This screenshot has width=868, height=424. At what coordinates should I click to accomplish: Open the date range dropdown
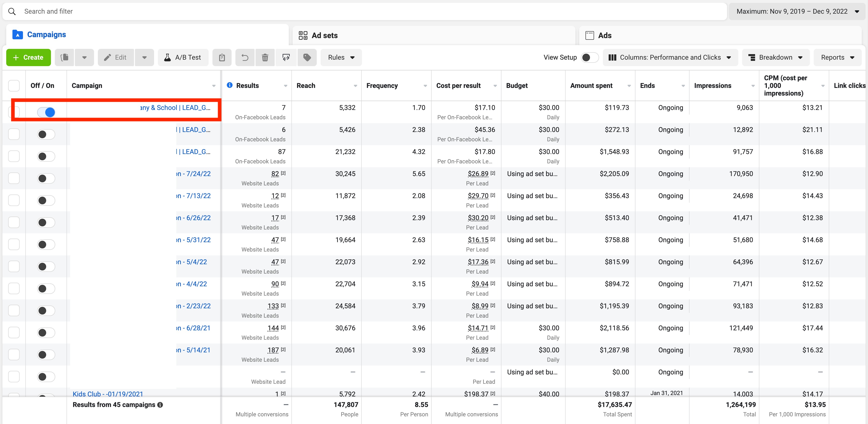(x=797, y=11)
